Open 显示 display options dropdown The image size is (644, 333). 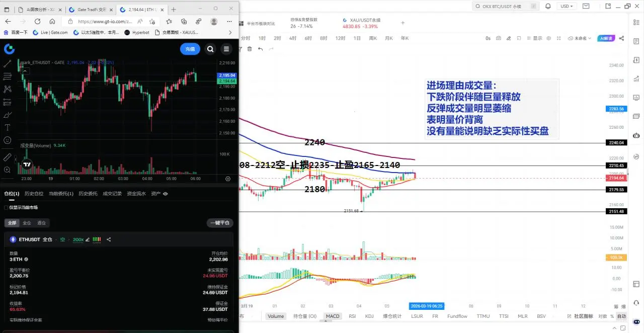535,38
